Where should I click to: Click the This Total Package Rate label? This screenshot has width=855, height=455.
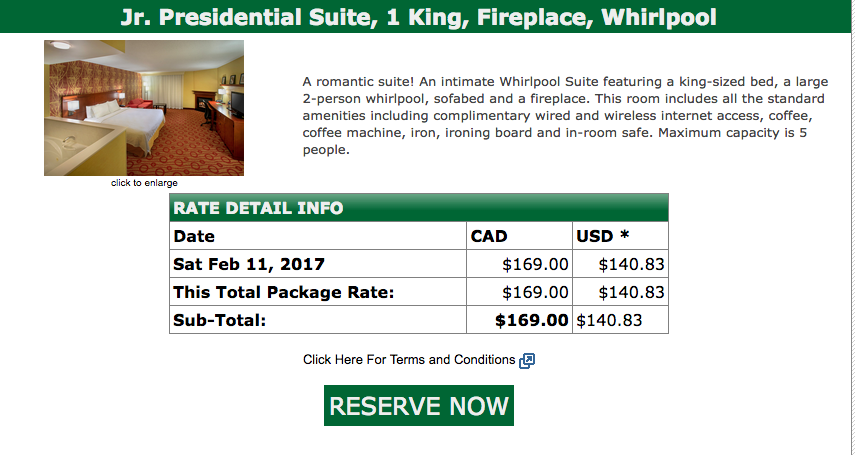coord(284,293)
